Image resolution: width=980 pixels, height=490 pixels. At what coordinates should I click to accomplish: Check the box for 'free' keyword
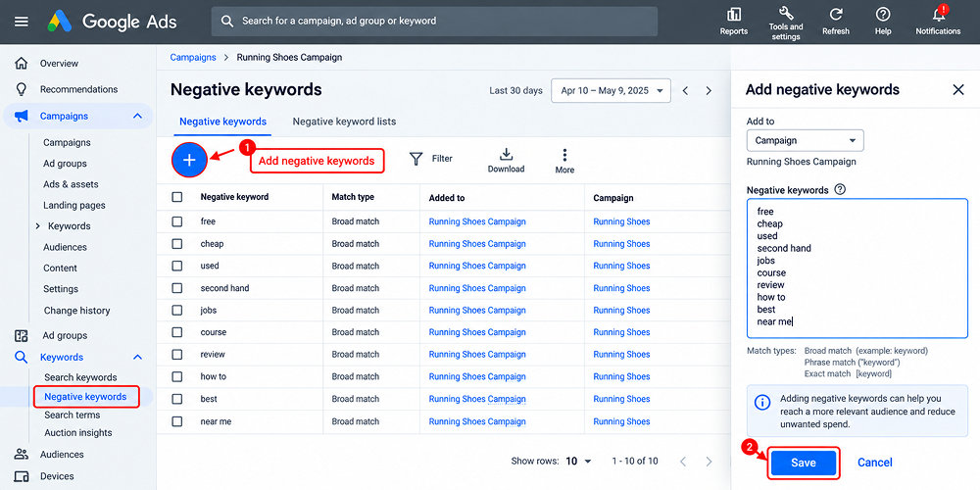[x=177, y=221]
